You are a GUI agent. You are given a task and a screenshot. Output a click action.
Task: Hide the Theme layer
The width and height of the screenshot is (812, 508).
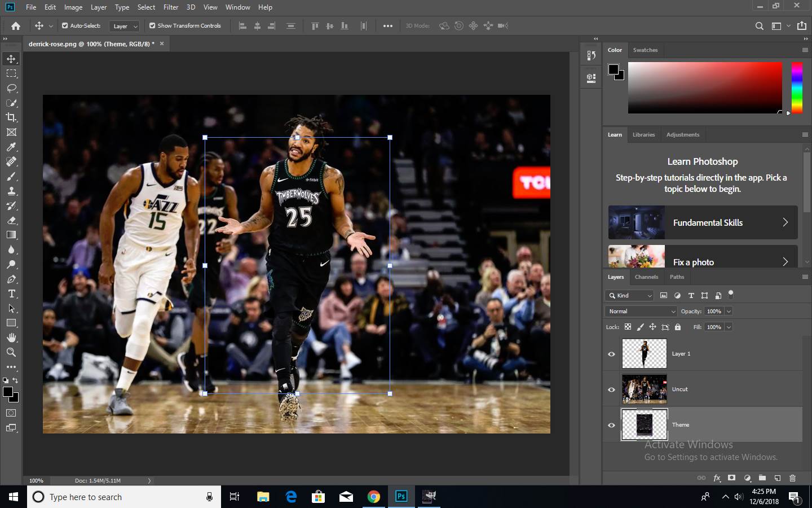coord(611,425)
